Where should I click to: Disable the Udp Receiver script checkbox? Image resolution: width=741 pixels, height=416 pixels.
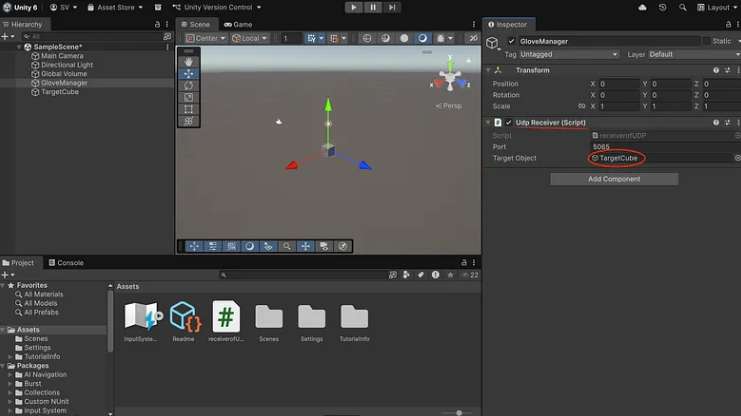[x=509, y=122]
